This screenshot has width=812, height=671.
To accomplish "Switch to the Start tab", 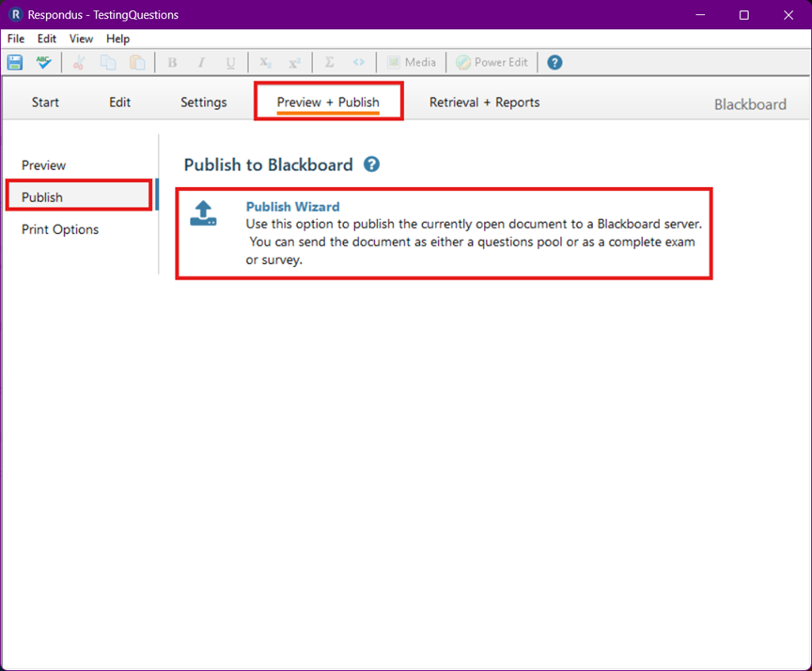I will (x=45, y=102).
